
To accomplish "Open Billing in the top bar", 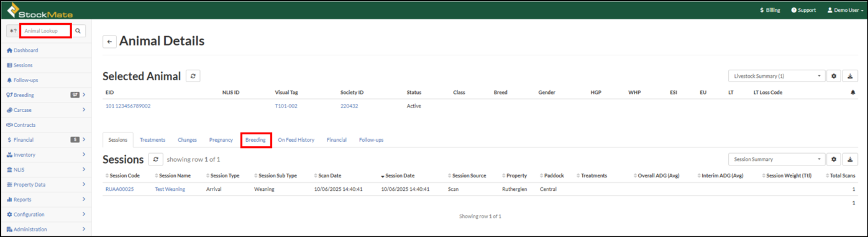I will tap(770, 10).
